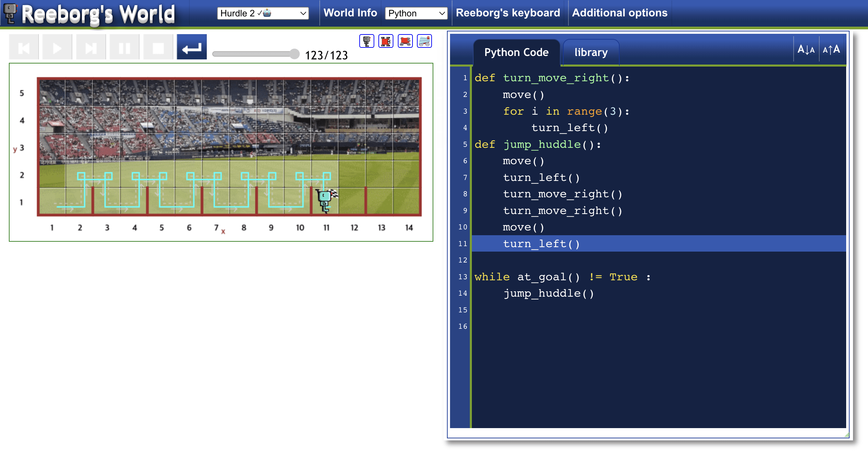Image resolution: width=868 pixels, height=452 pixels.
Task: Click the stop execution button
Action: point(158,47)
